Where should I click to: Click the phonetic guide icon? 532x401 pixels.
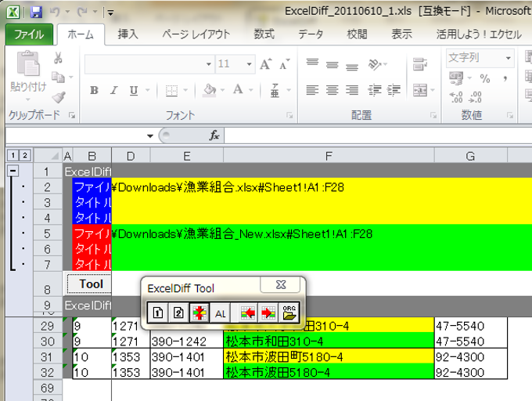(x=275, y=90)
